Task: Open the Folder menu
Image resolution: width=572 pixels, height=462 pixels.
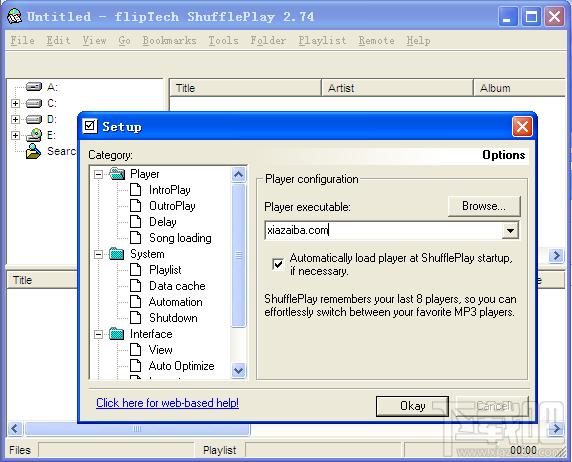Action: pos(268,40)
